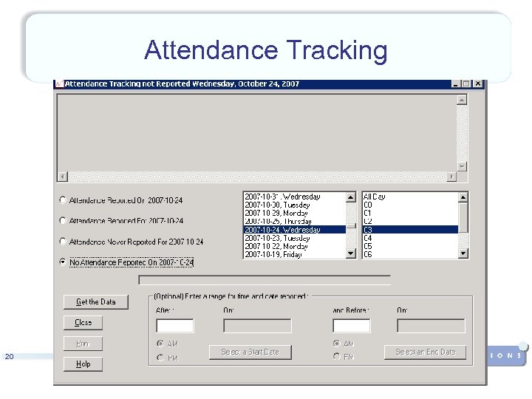
Task: Click Select a Start Date button
Action: (x=250, y=352)
